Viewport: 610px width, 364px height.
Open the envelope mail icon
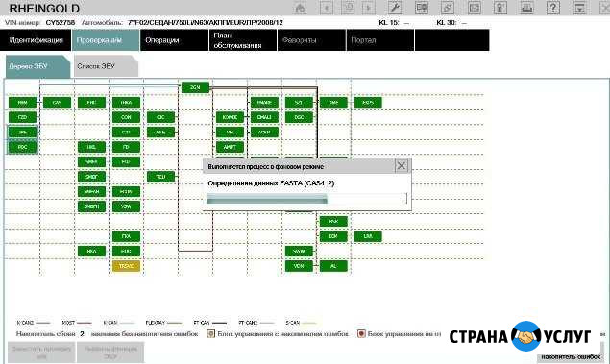click(475, 8)
